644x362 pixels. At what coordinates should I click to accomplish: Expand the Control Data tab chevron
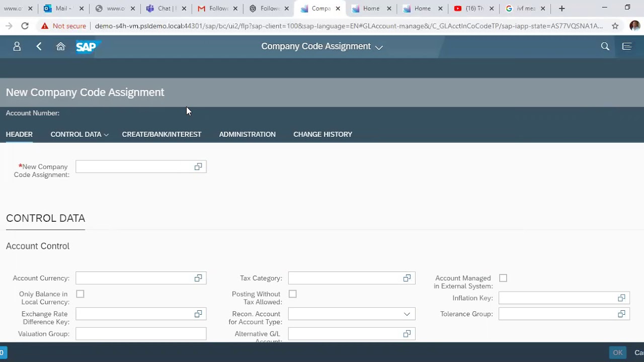tap(106, 135)
